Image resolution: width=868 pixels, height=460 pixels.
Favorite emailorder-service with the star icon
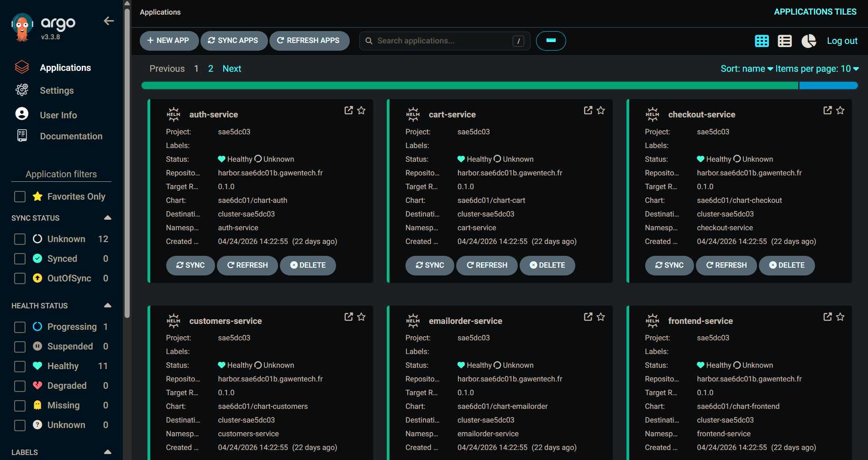601,317
